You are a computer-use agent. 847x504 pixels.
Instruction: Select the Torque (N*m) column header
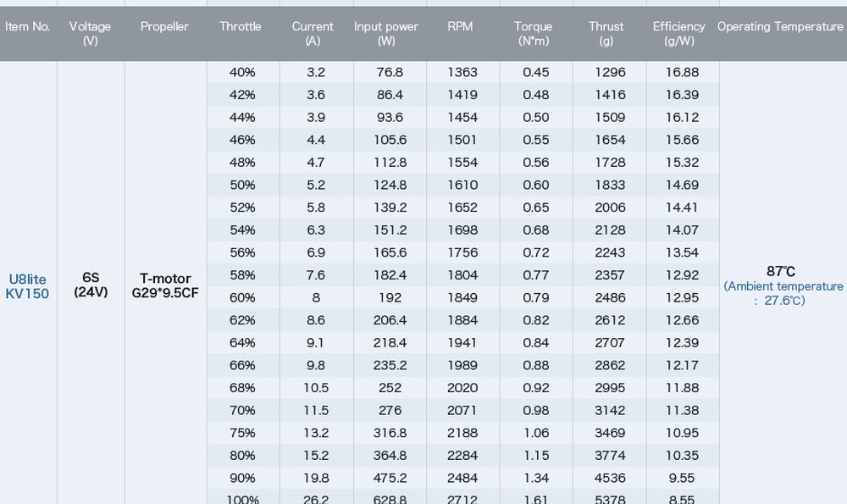click(533, 34)
